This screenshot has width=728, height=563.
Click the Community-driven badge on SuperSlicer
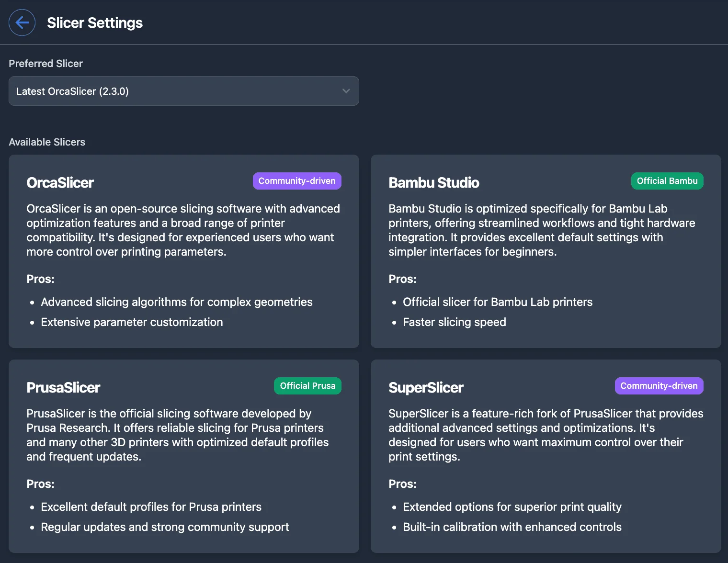pos(659,386)
